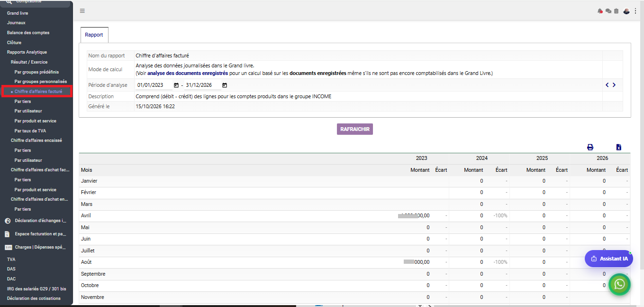Expand Déclaration d'échanges section
The height and width of the screenshot is (307, 644).
[x=41, y=221]
